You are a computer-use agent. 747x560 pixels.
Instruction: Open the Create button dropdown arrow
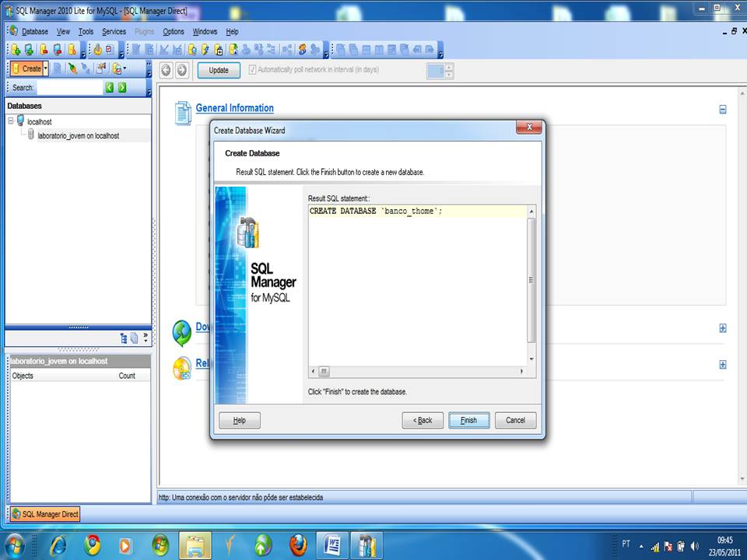46,68
